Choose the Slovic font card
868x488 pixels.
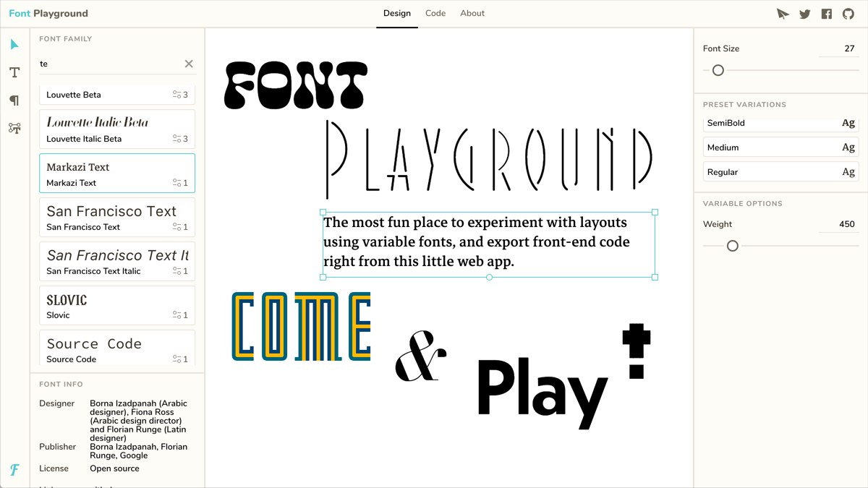(x=117, y=306)
